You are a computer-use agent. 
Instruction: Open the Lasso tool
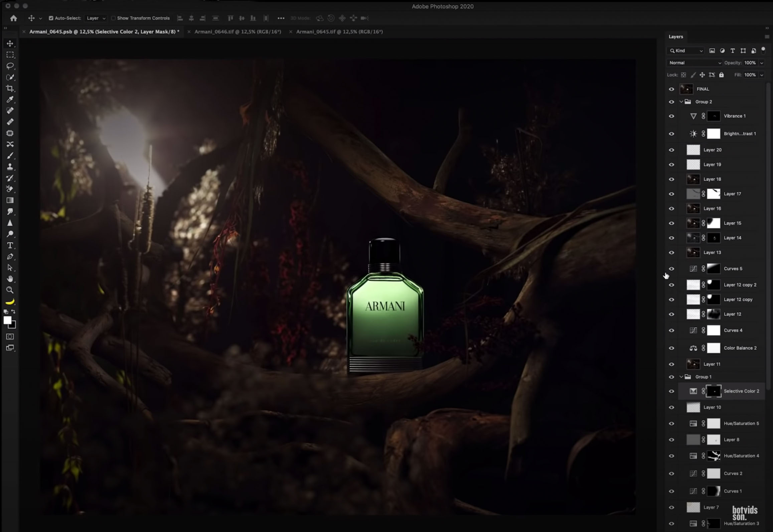tap(10, 66)
